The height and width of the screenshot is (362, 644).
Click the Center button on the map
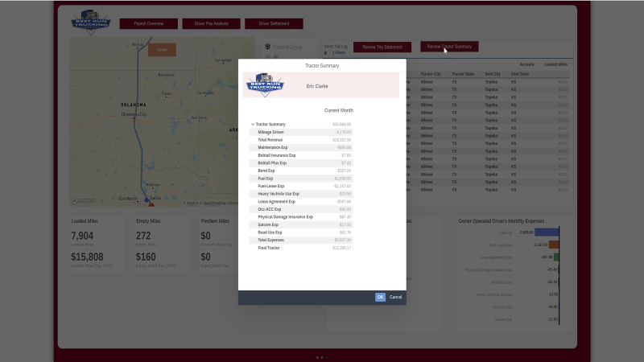(163, 50)
